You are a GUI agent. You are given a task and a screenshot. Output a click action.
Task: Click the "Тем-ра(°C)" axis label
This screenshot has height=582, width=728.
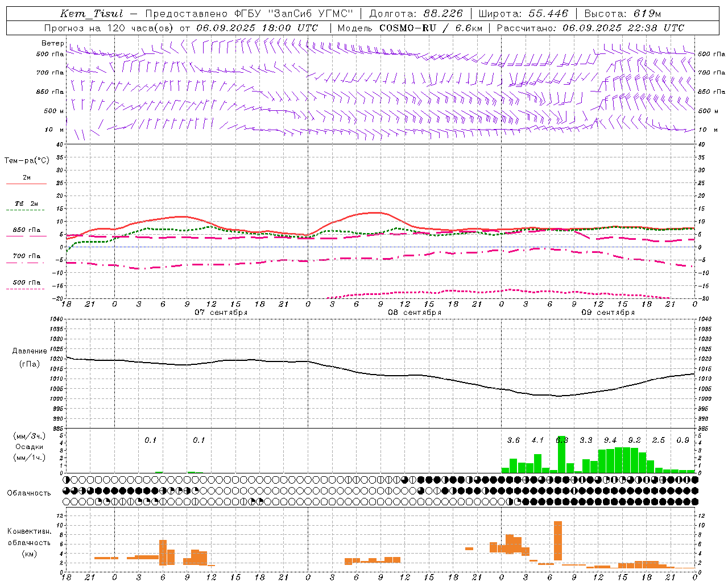click(x=27, y=160)
